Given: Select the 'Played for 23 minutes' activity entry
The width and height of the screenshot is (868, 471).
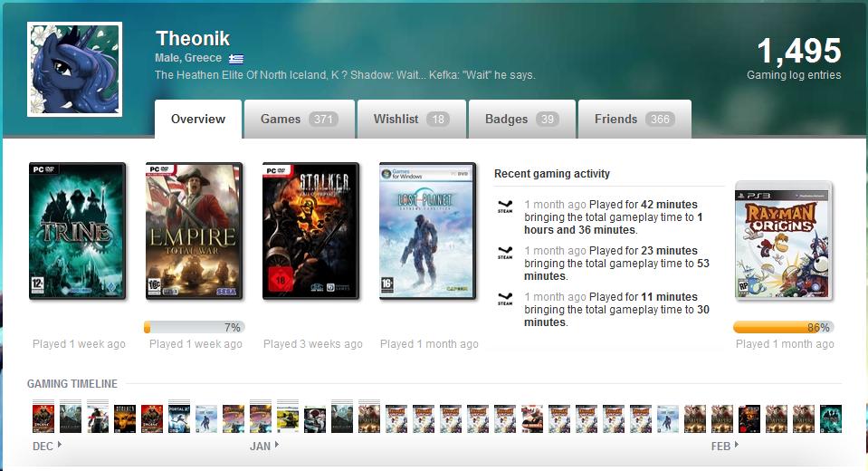Looking at the screenshot, I should pos(616,264).
